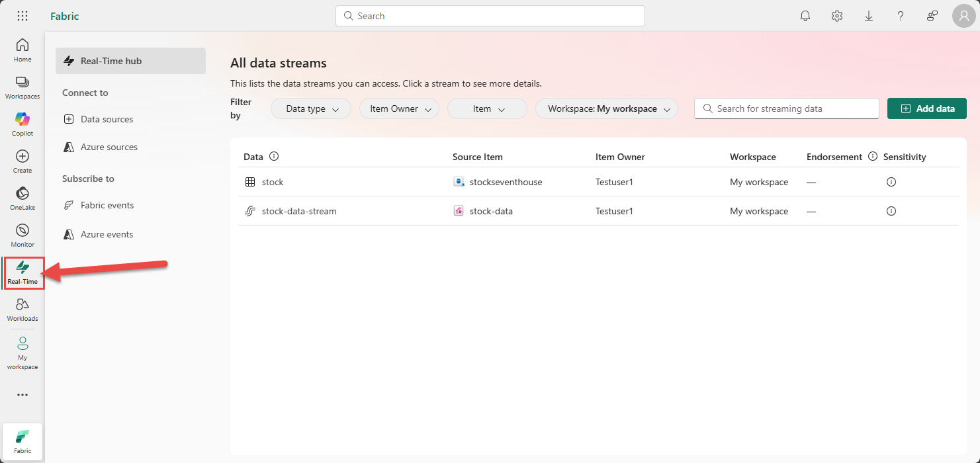Click Testuser1 in the stock-data-stream row

coord(614,211)
